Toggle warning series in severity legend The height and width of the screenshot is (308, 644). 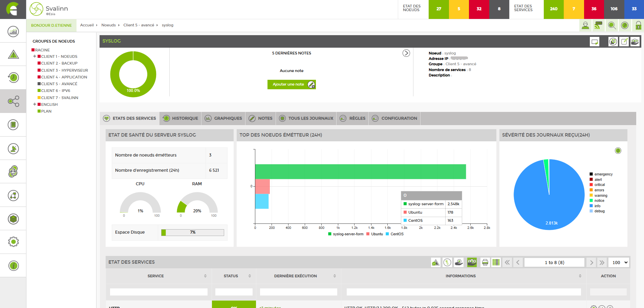(599, 196)
